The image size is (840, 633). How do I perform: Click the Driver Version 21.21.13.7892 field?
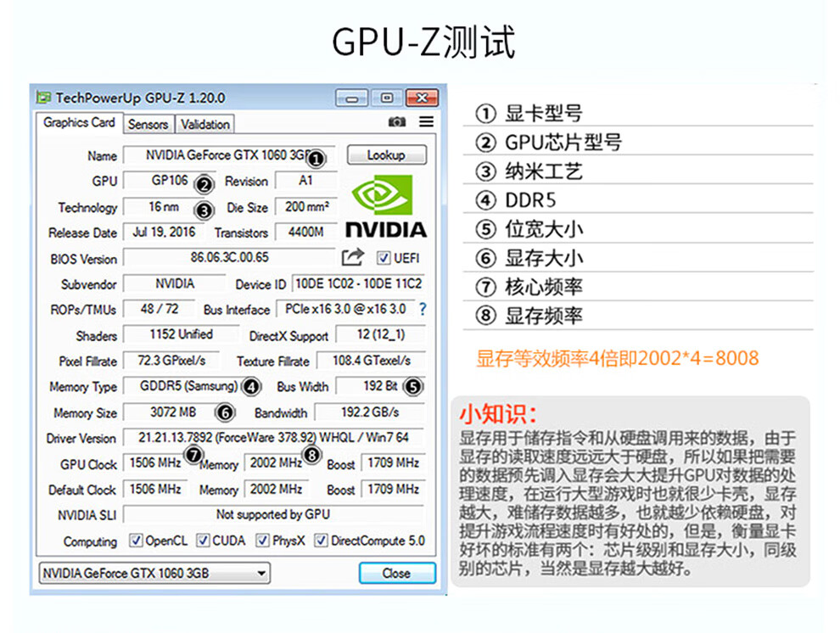[x=274, y=438]
